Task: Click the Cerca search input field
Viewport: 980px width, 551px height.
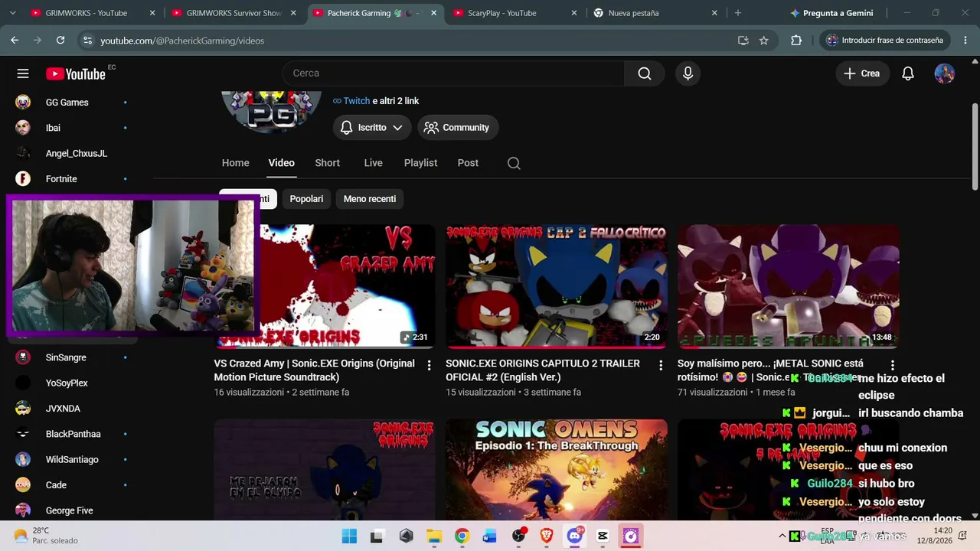Action: coord(454,73)
